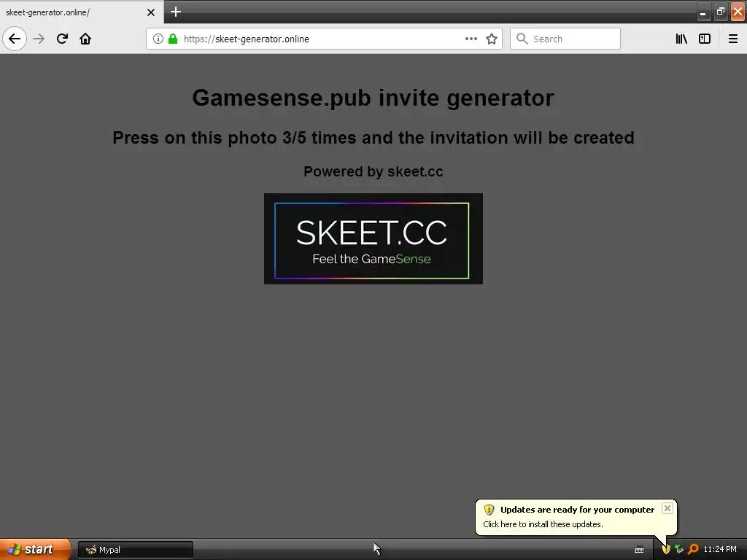Click the orange magnifier tray icon
This screenshot has height=560, width=747.
point(693,550)
